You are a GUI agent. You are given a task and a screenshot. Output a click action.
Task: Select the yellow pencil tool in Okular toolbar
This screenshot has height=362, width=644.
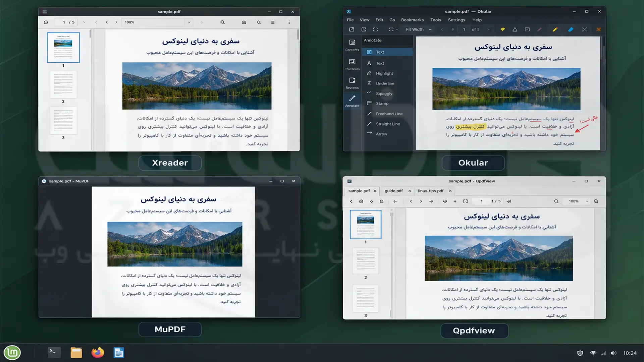[x=555, y=29]
